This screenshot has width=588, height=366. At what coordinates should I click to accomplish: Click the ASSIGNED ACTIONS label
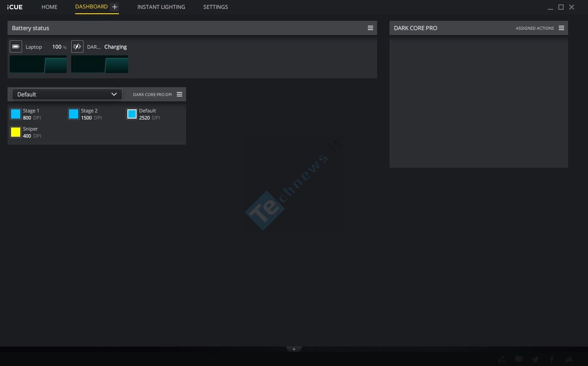pos(535,28)
